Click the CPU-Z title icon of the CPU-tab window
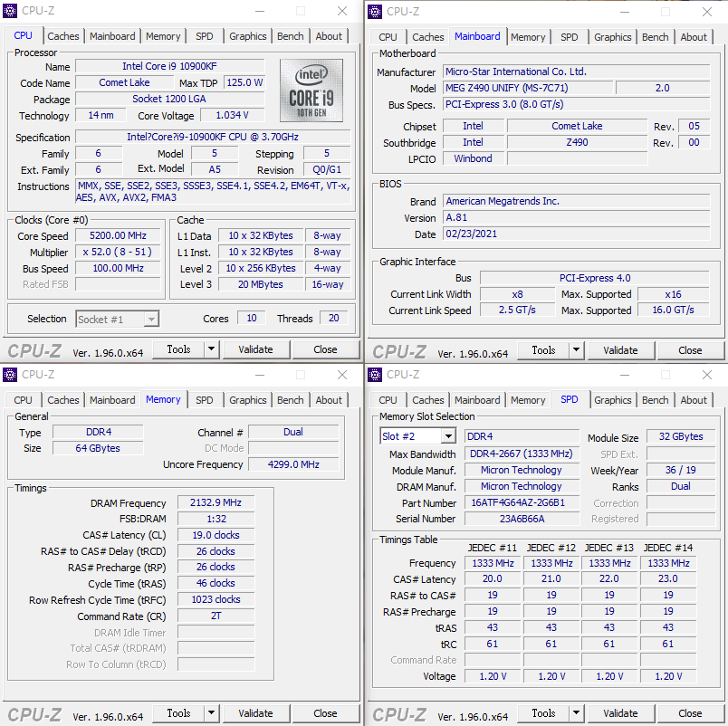The height and width of the screenshot is (726, 728). coord(10,11)
